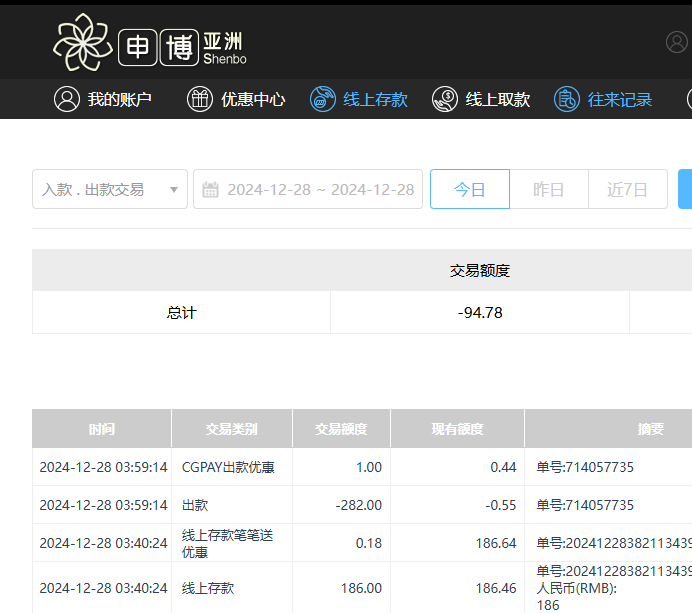This screenshot has height=613, width=692.
Task: Click the 往来记录 records icon
Action: [x=567, y=99]
